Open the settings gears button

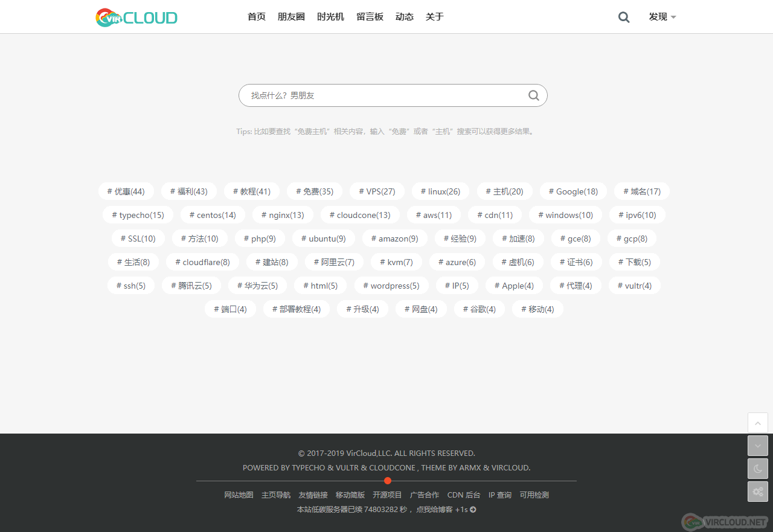tap(758, 492)
